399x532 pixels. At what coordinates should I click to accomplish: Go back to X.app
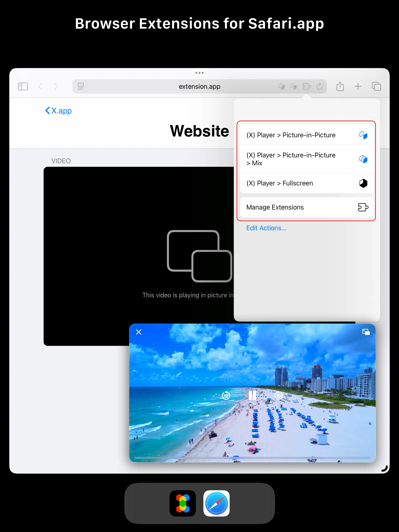(x=58, y=111)
